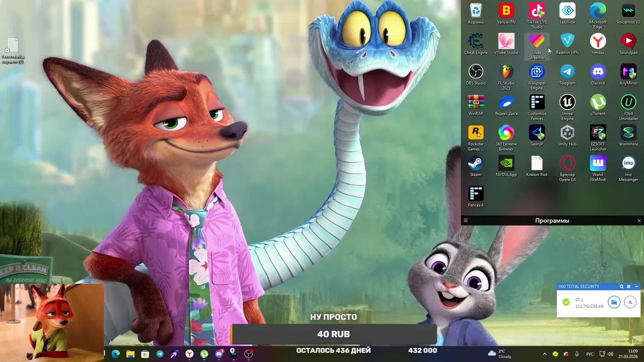The width and height of the screenshot is (644, 362).
Task: Open the Steam desktop shortcut
Action: pyautogui.click(x=475, y=166)
